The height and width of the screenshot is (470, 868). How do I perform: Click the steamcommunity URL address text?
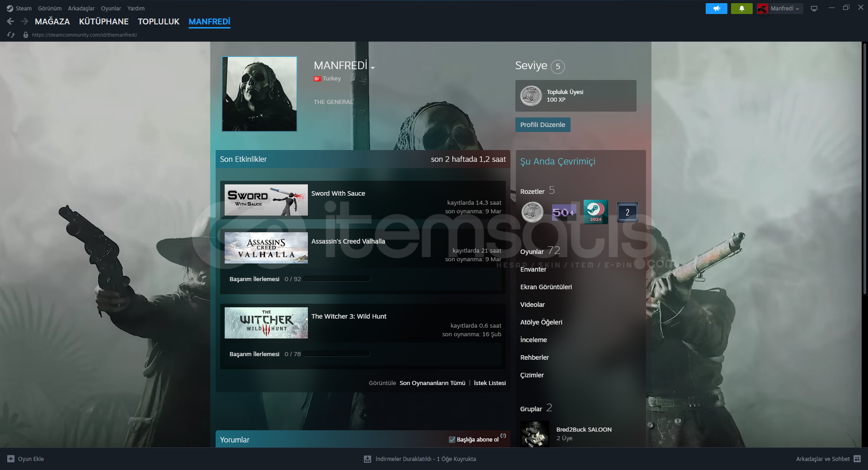(x=85, y=35)
